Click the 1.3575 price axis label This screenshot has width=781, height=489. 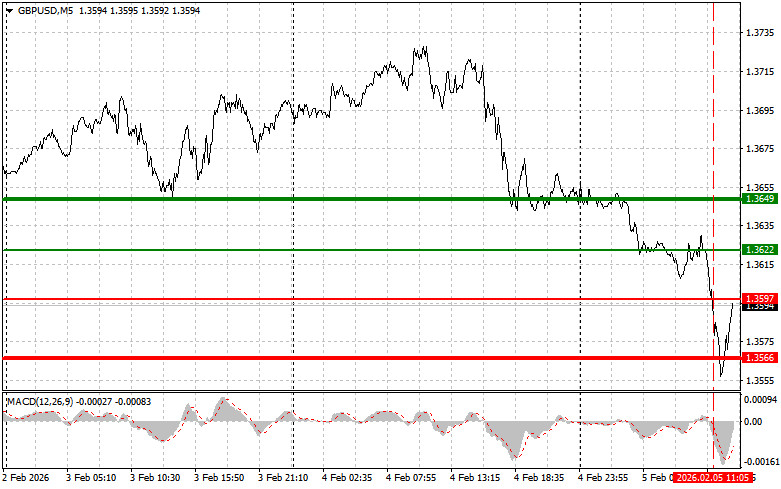[x=760, y=342]
